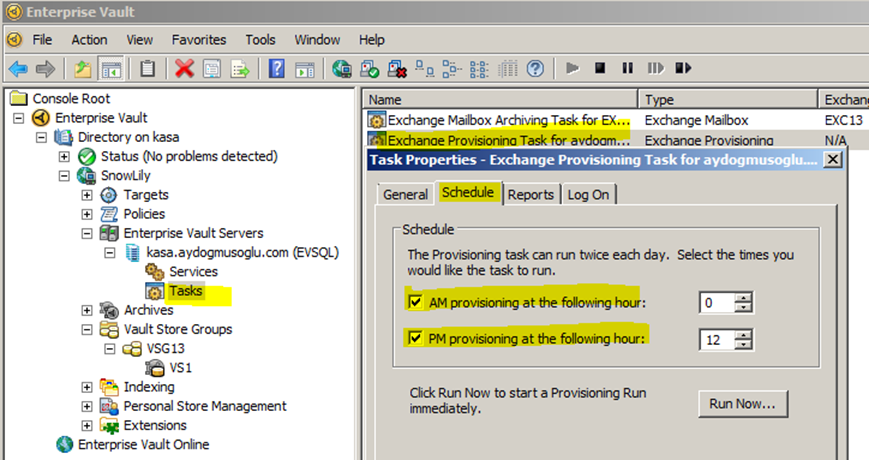Viewport: 869px width, 460px height.
Task: Click the round question mark toolbar icon
Action: point(535,69)
